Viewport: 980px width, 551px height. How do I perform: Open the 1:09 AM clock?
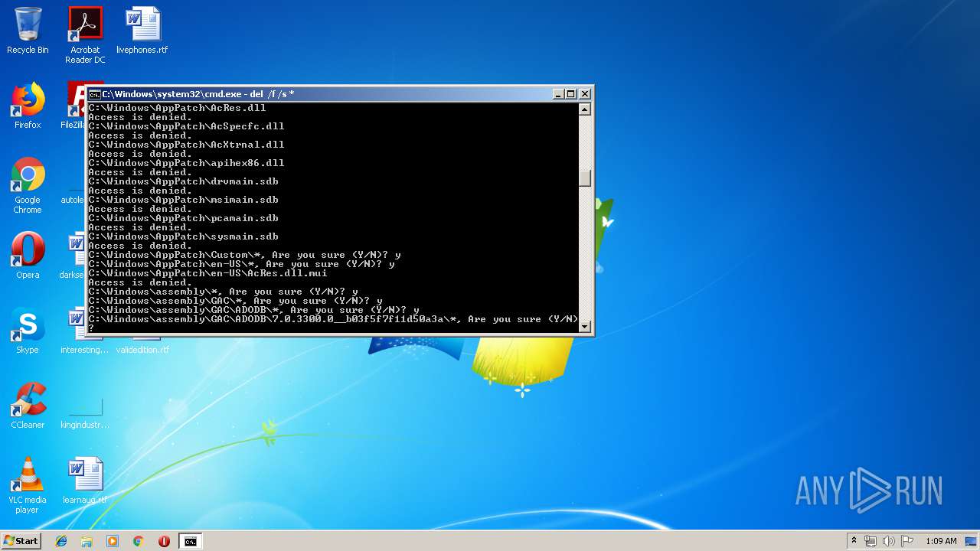click(941, 541)
